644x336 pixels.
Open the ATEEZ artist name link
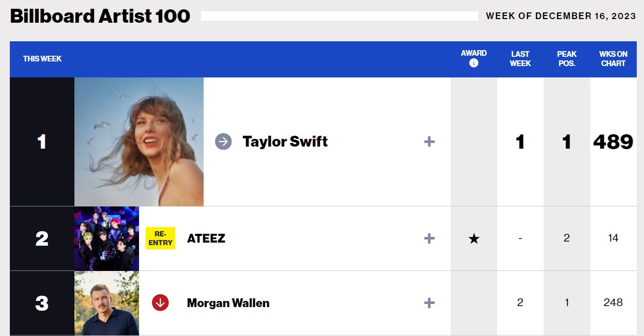[x=206, y=238]
